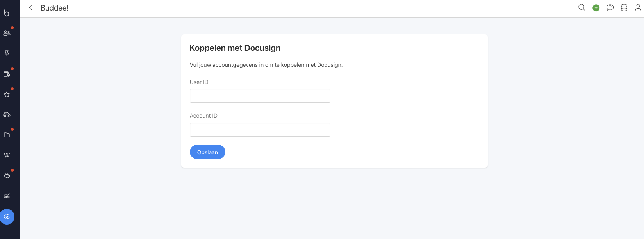Open the database stack icon
Image resolution: width=644 pixels, height=239 pixels.
(624, 8)
